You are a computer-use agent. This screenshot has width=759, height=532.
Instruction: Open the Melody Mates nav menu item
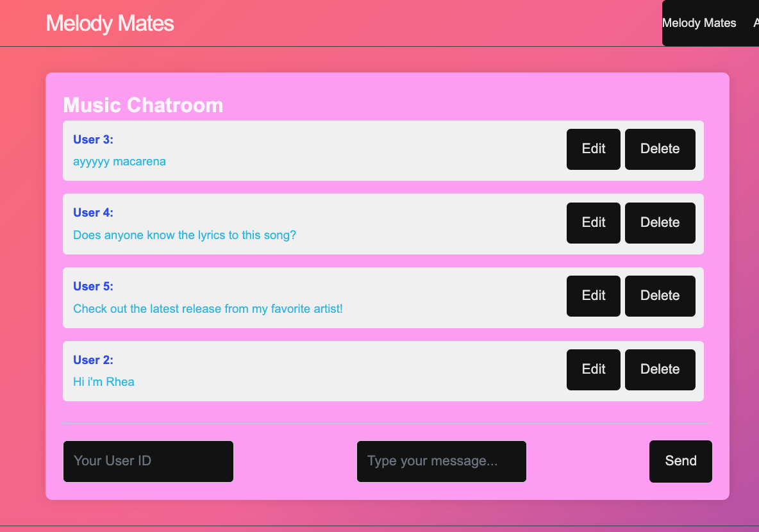699,22
